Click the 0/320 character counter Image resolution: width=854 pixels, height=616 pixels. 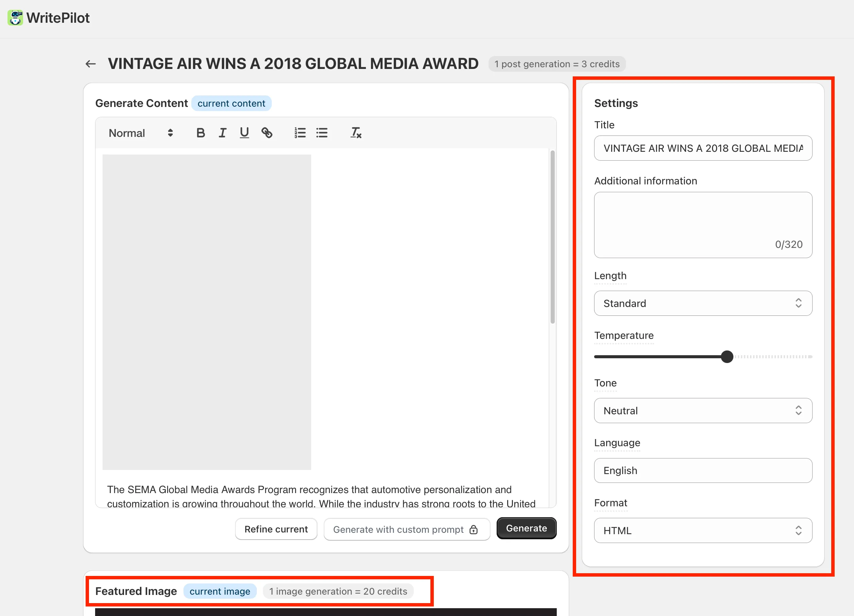click(788, 245)
